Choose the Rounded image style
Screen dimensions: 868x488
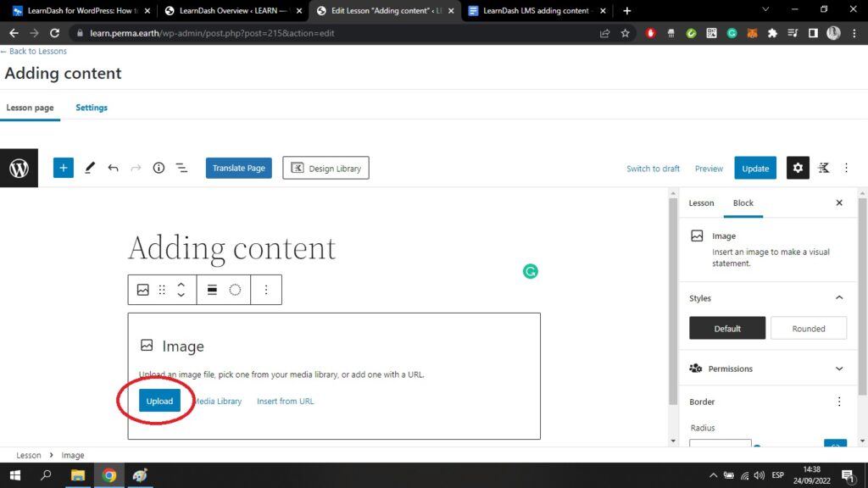808,329
